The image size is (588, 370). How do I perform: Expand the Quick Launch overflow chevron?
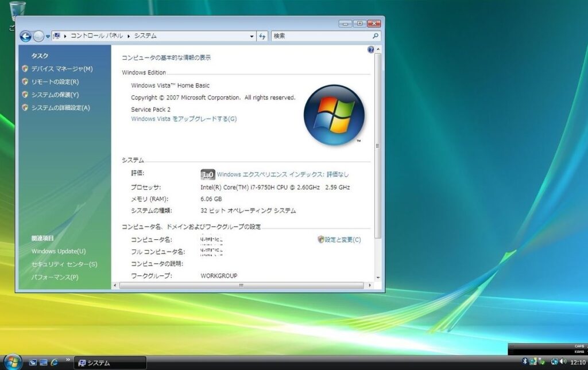(x=68, y=360)
